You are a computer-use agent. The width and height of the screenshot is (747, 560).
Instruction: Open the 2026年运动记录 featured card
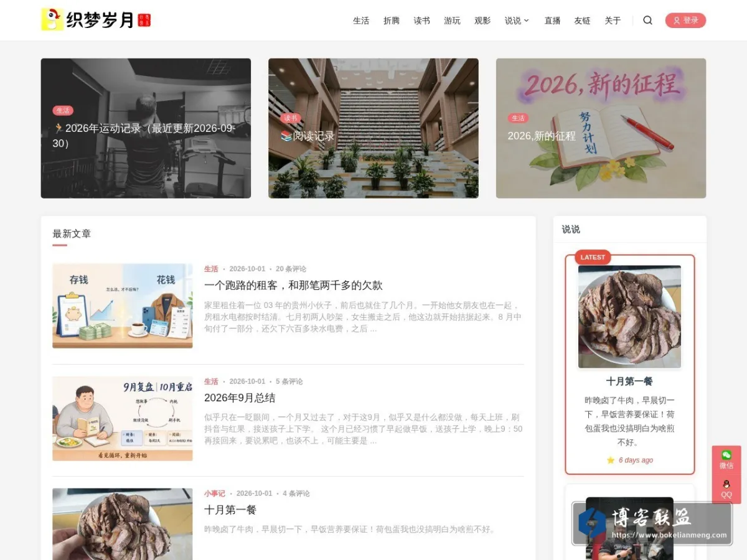click(x=146, y=128)
